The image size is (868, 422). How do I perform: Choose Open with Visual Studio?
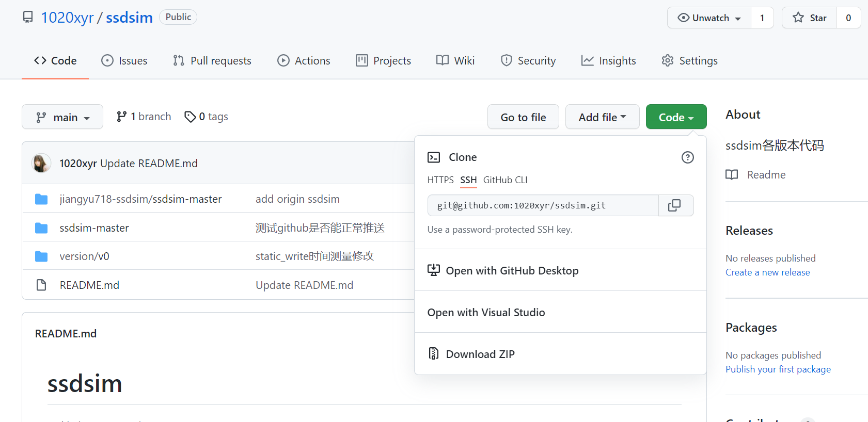point(560,312)
